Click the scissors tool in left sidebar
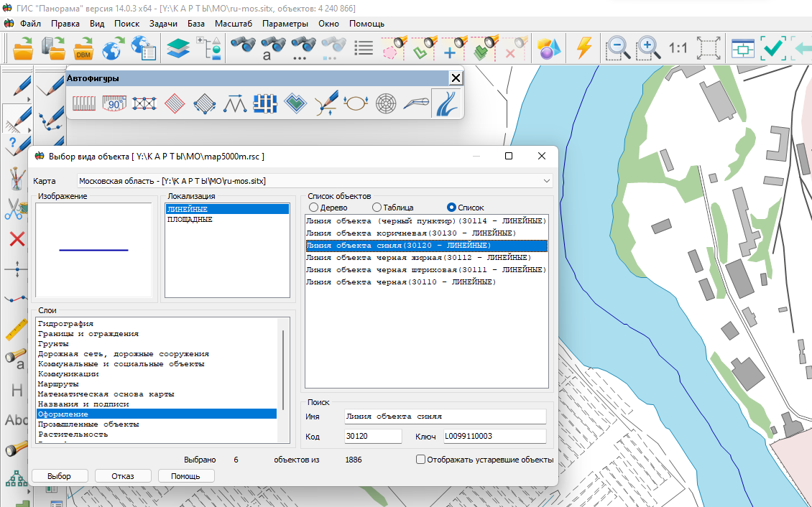Viewport: 812px width, 507px height. (x=14, y=209)
